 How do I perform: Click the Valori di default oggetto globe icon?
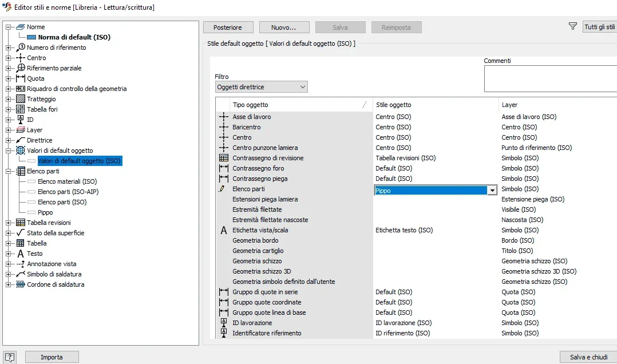[21, 151]
